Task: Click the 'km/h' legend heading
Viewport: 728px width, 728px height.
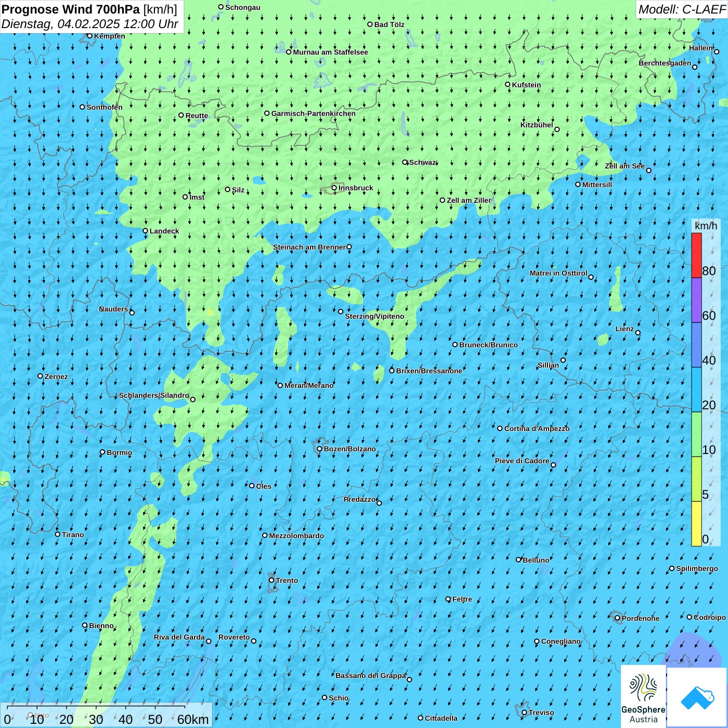Action: tap(706, 225)
